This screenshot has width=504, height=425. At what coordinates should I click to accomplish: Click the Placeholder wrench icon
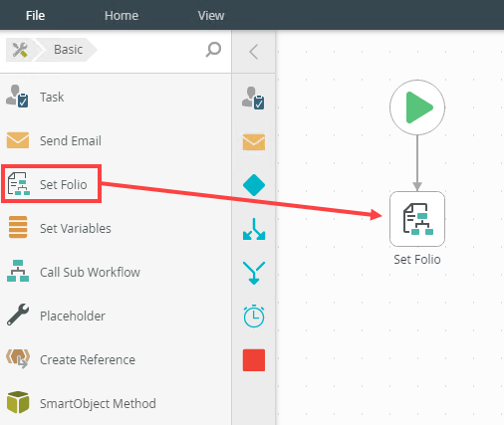[x=18, y=315]
